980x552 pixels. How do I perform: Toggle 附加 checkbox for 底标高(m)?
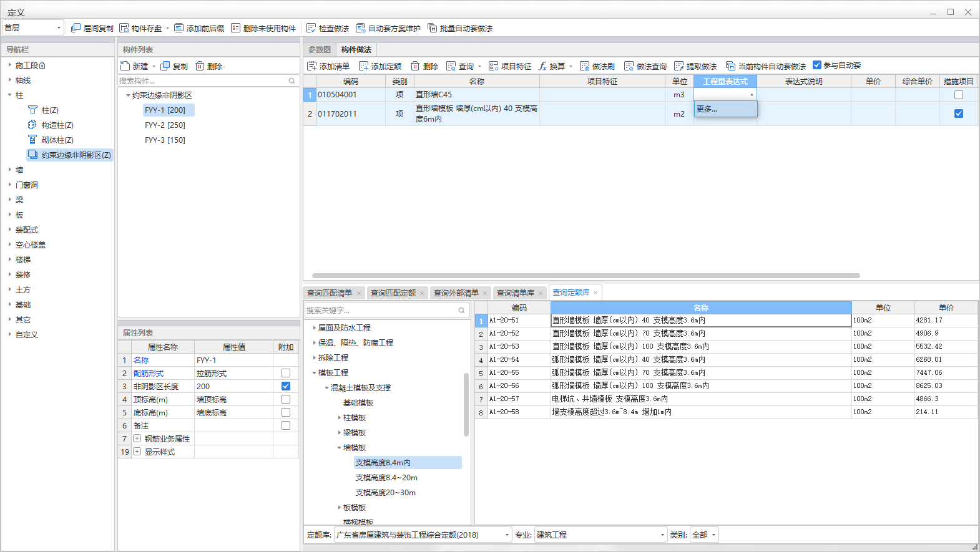286,412
